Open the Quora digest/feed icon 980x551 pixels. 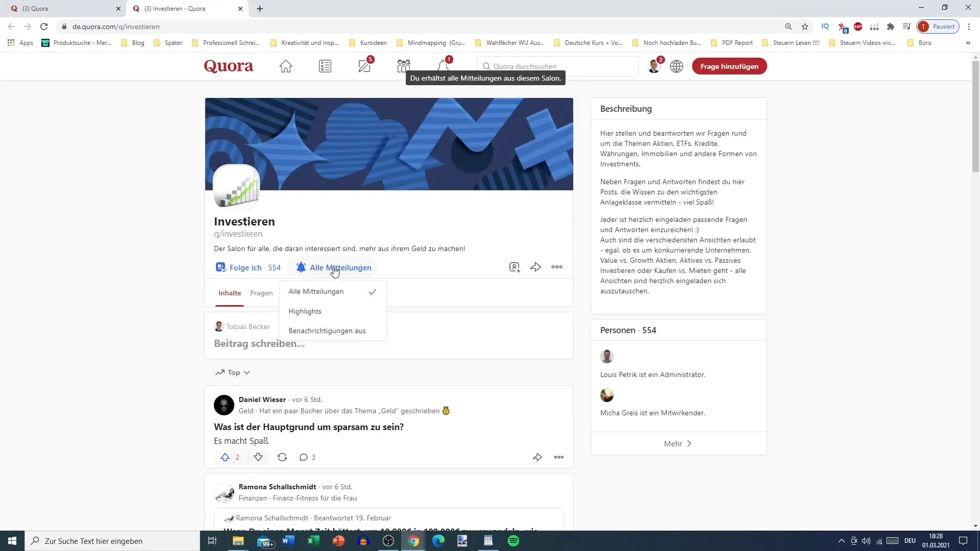coord(327,66)
